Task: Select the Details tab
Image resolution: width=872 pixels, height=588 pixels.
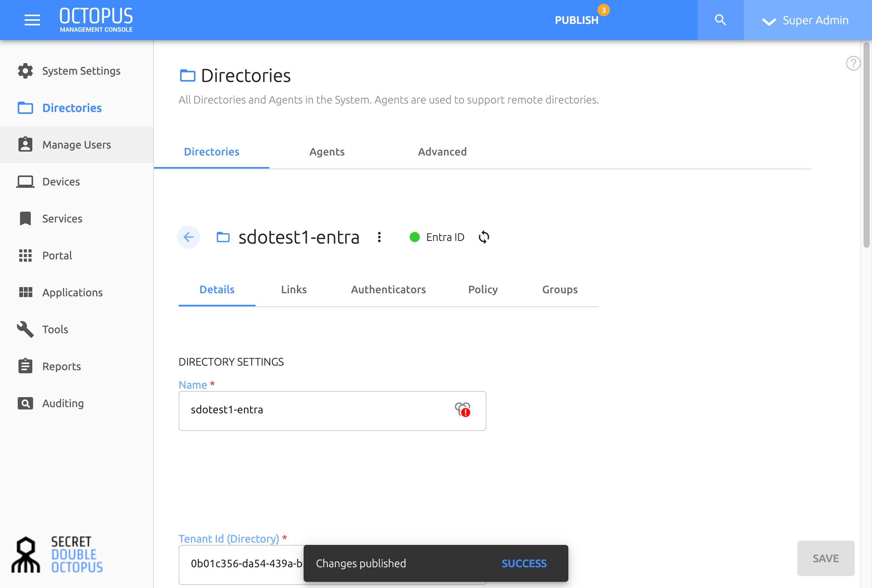Action: point(217,289)
